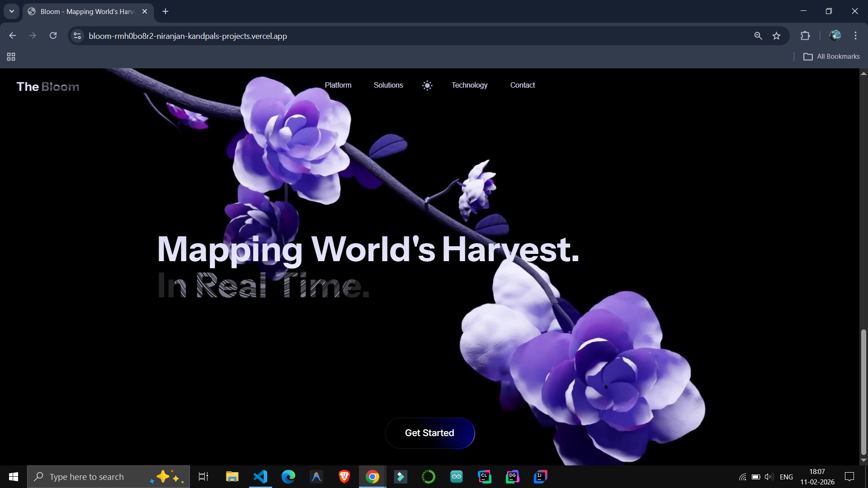The width and height of the screenshot is (868, 488).
Task: Click the page's vertical scrollbar thumb
Action: pyautogui.click(x=863, y=391)
